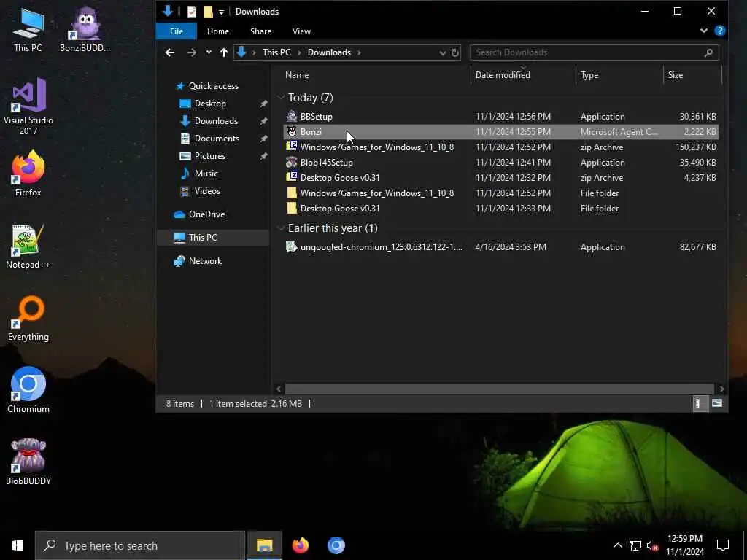Click the Desktop Goose v0.31 zip icon
The height and width of the screenshot is (560, 747).
292,178
